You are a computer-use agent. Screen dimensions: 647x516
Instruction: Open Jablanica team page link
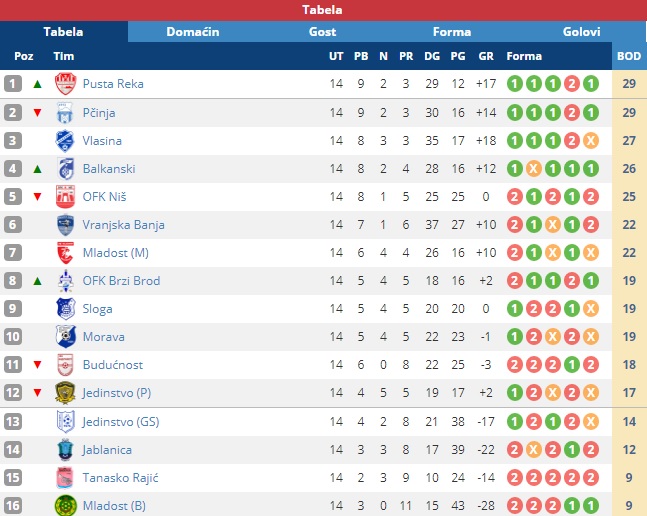(107, 450)
